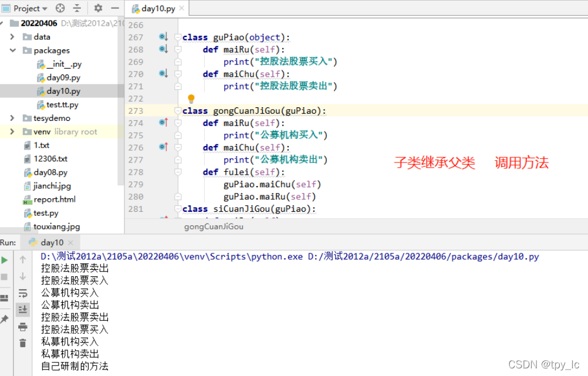Screen dimensions: 588x376
Task: Open __init__.py in the project tree
Action: click(x=64, y=64)
